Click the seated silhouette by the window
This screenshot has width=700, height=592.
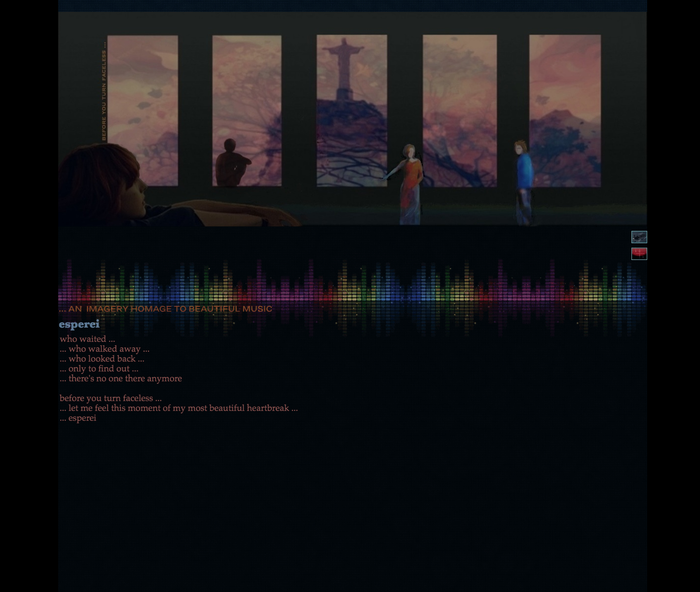(x=231, y=163)
